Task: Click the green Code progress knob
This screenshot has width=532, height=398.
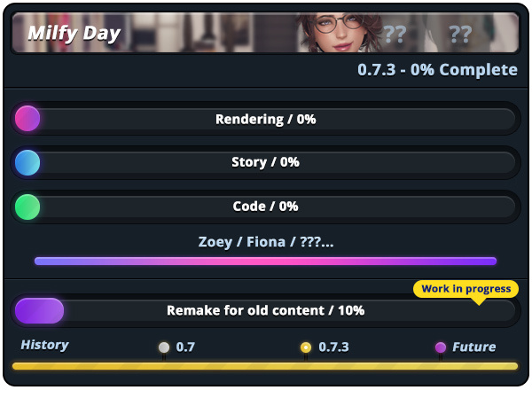Action: point(27,207)
